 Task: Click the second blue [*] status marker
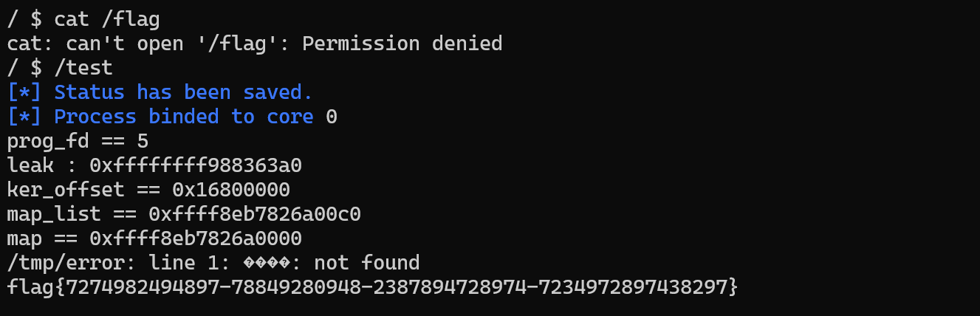pos(24,117)
